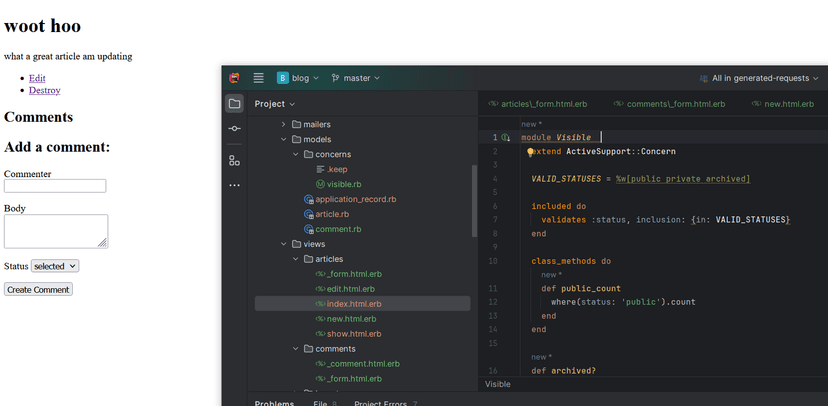The width and height of the screenshot is (828, 406).
Task: Open the Status select dropdown on the webpage
Action: [x=55, y=266]
